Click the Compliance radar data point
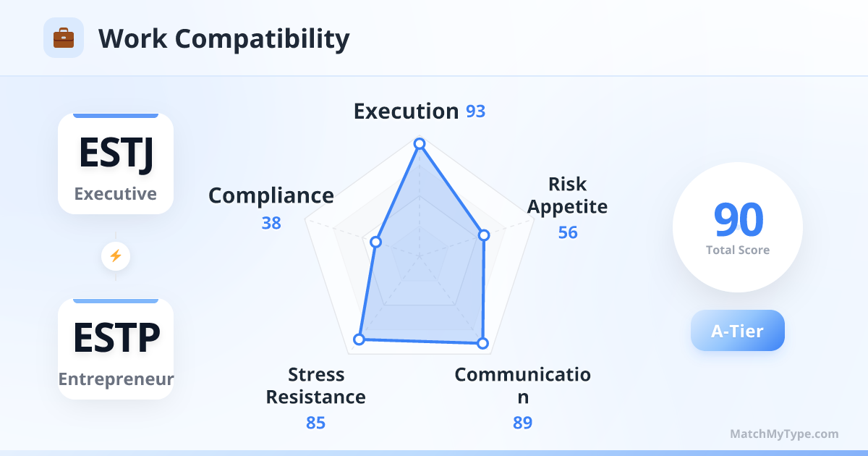Screen dimensions: 868x456 pyautogui.click(x=375, y=242)
